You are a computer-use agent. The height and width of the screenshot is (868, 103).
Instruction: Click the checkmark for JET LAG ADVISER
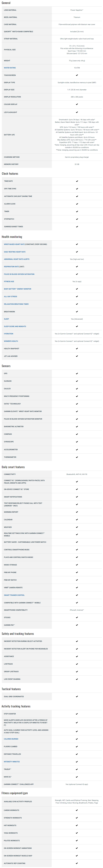coord(77,356)
